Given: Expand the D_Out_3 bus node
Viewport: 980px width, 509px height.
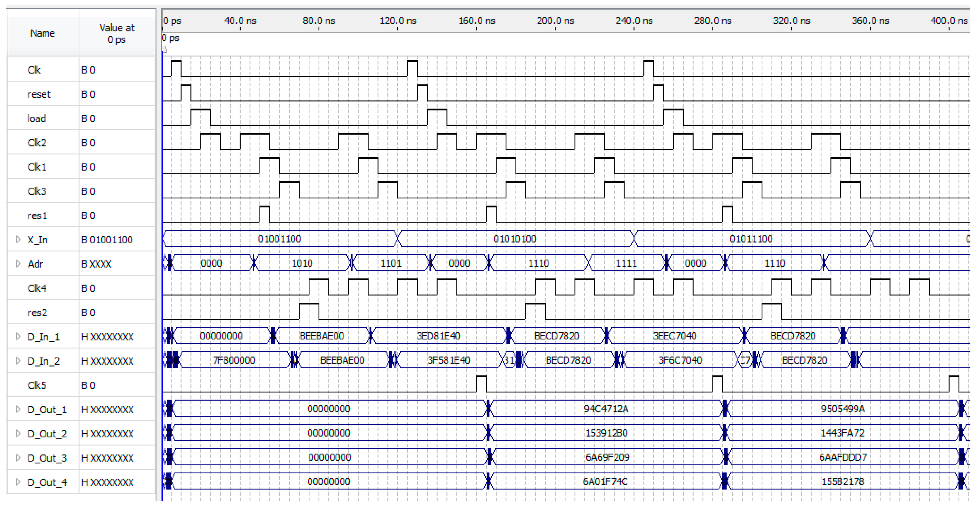Looking at the screenshot, I should coord(18,458).
